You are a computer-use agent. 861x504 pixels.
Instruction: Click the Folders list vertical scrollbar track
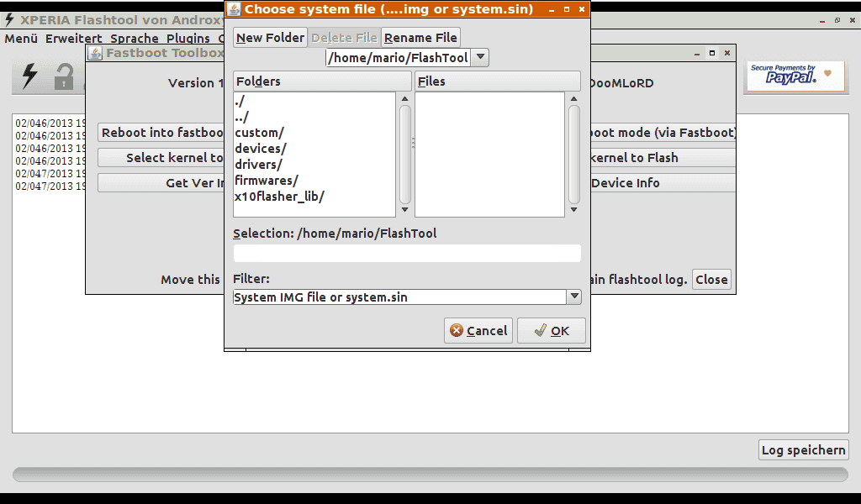tap(405, 154)
